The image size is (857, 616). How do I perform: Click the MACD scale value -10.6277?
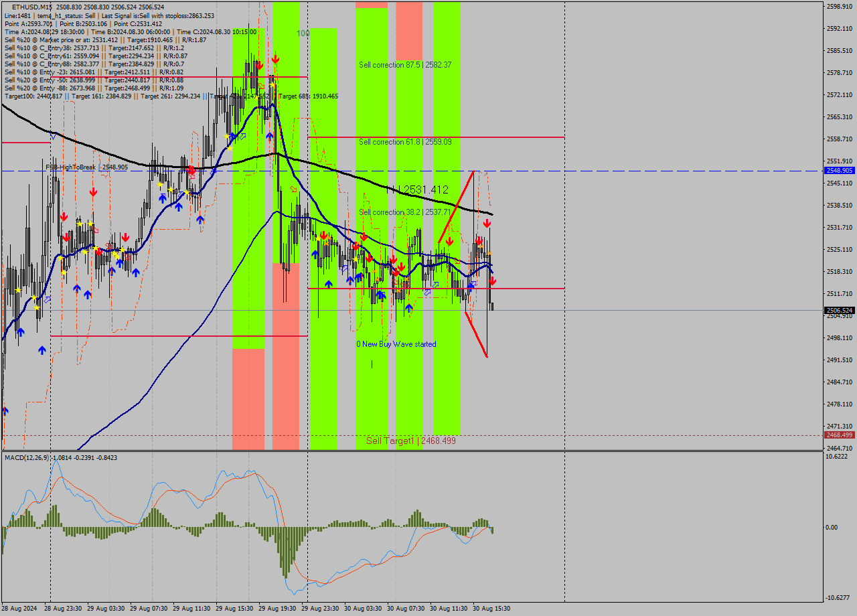click(x=838, y=598)
